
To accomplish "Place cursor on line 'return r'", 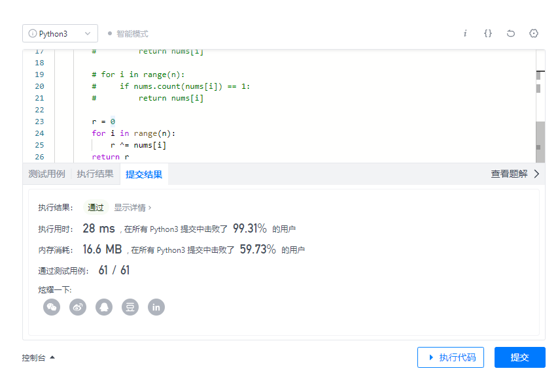I will pos(111,157).
